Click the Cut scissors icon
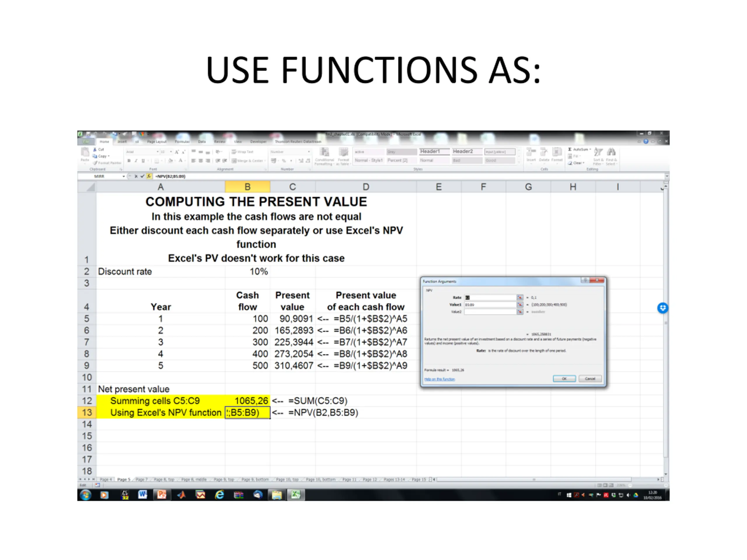This screenshot has height=560, width=747. coord(95,149)
